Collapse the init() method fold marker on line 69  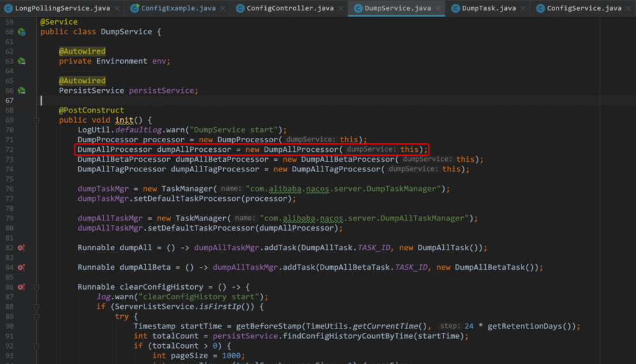tap(36, 121)
